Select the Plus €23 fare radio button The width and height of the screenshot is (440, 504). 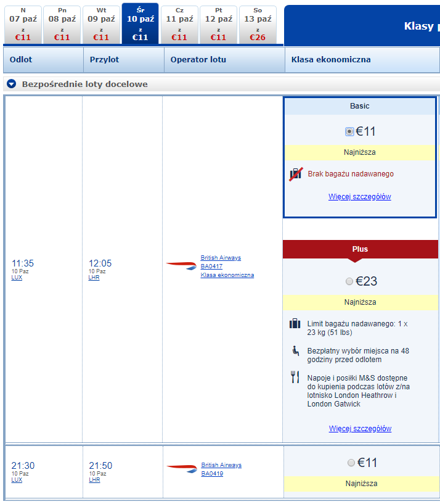pos(349,281)
